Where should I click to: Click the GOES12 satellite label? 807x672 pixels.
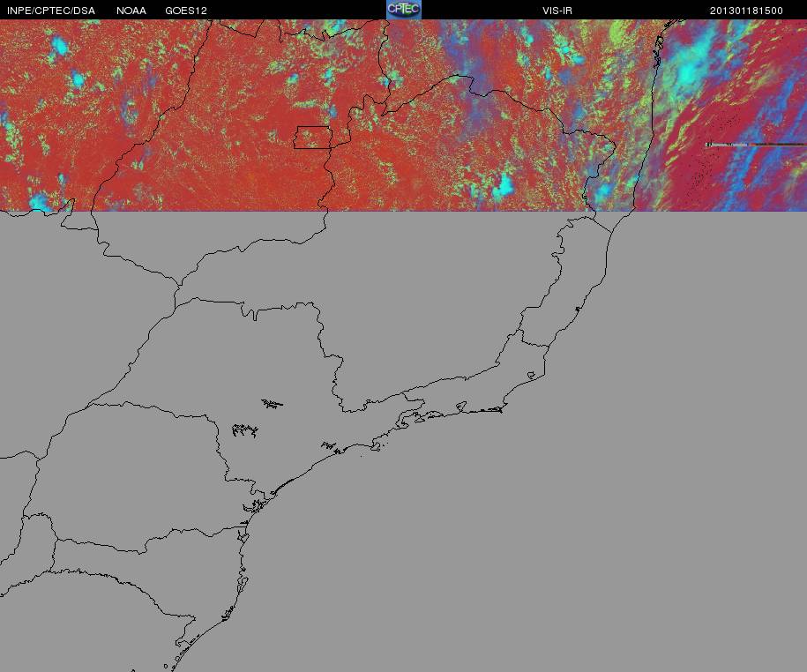click(186, 11)
